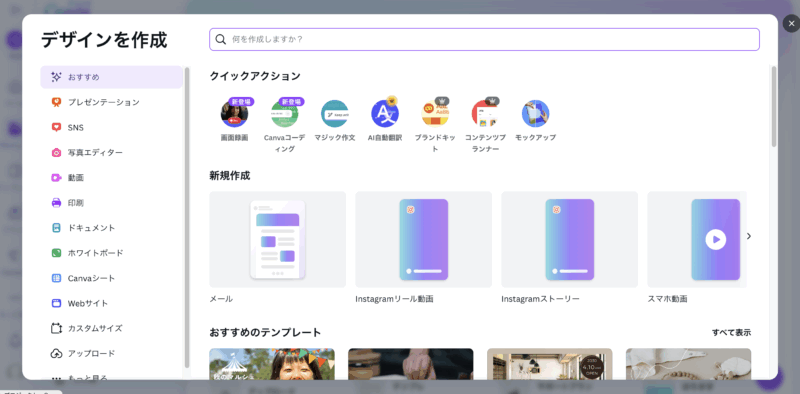The width and height of the screenshot is (800, 394).
Task: Click the ホワイトボード icon in sidebar
Action: [x=56, y=253]
